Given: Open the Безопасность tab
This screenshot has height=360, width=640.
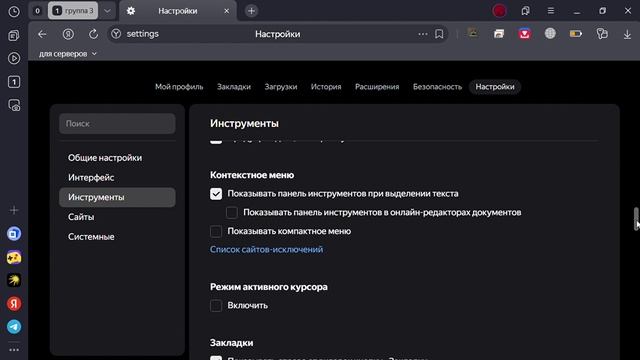Looking at the screenshot, I should click(438, 87).
